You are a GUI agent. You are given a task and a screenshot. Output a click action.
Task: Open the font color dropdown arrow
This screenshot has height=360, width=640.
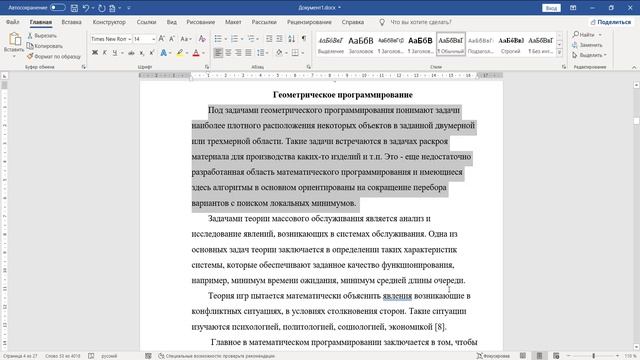pos(203,53)
